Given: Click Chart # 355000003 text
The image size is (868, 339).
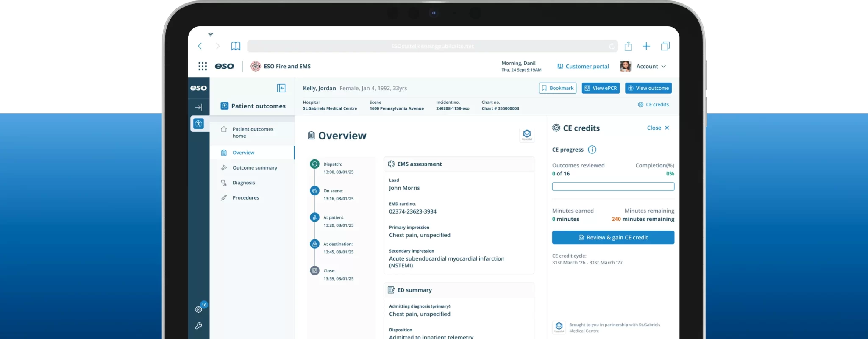Looking at the screenshot, I should [500, 108].
